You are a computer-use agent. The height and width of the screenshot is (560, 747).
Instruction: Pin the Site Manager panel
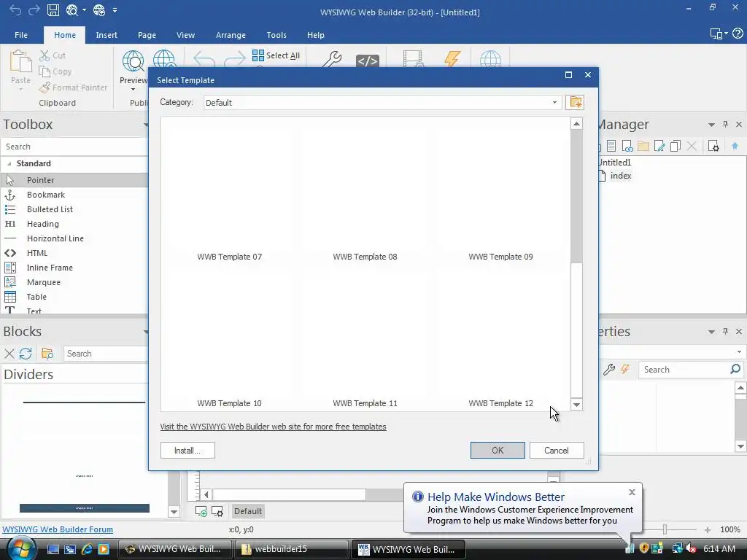(725, 124)
